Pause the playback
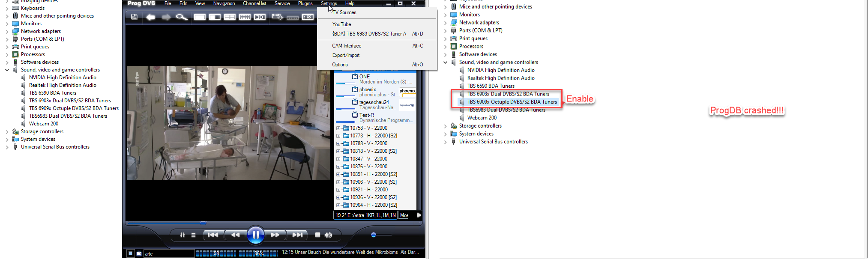The image size is (868, 259). (x=255, y=235)
